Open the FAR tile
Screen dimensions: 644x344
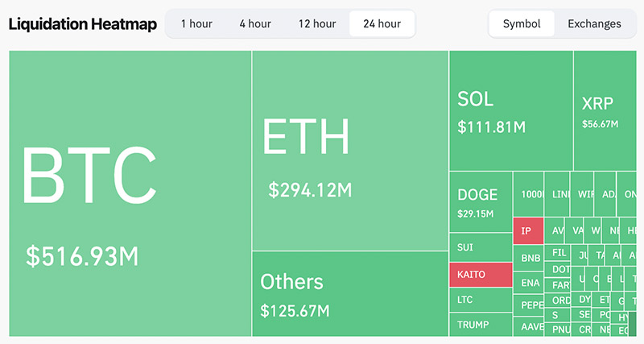click(557, 285)
